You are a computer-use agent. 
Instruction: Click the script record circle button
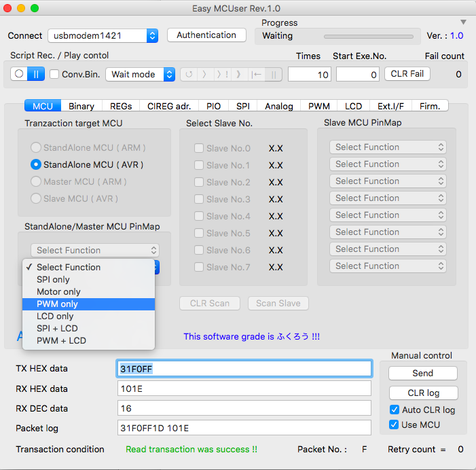click(19, 74)
